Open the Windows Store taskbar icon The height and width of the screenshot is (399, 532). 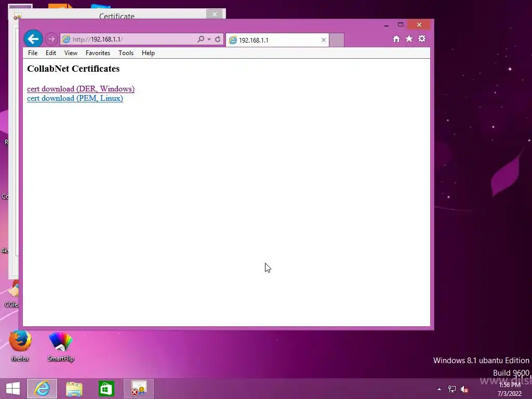point(106,389)
